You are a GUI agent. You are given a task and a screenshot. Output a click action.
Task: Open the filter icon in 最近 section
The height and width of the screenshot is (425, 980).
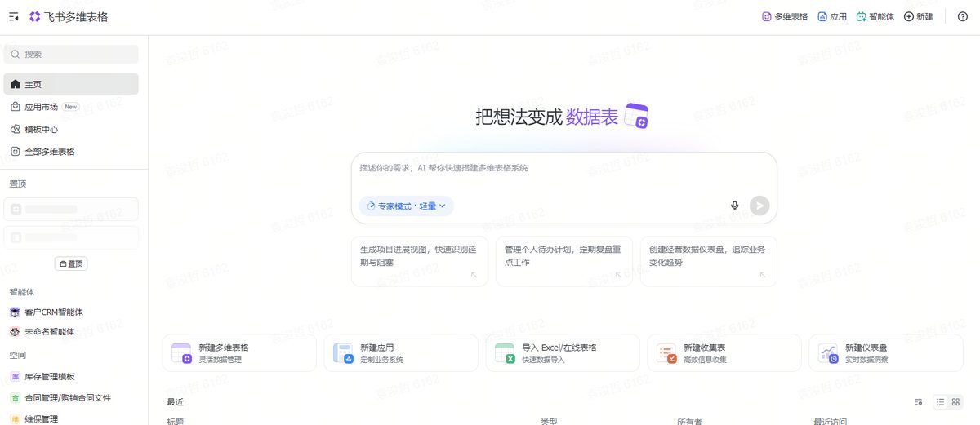(919, 402)
